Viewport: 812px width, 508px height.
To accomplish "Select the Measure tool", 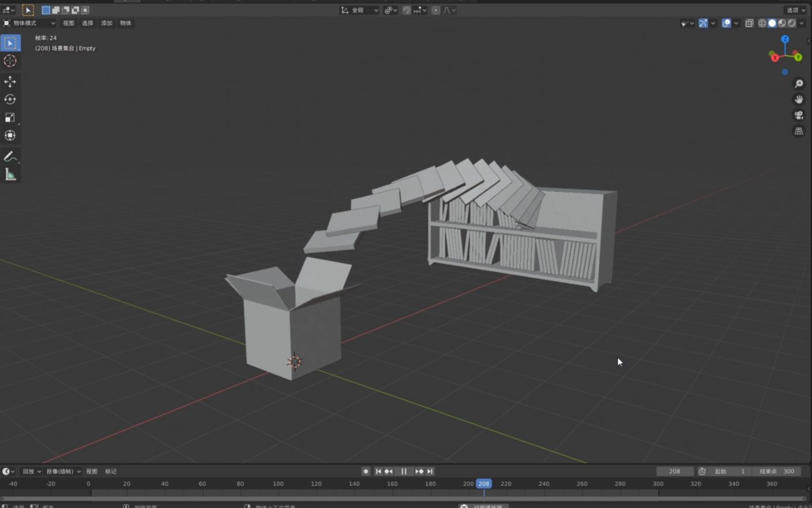I will pos(10,174).
